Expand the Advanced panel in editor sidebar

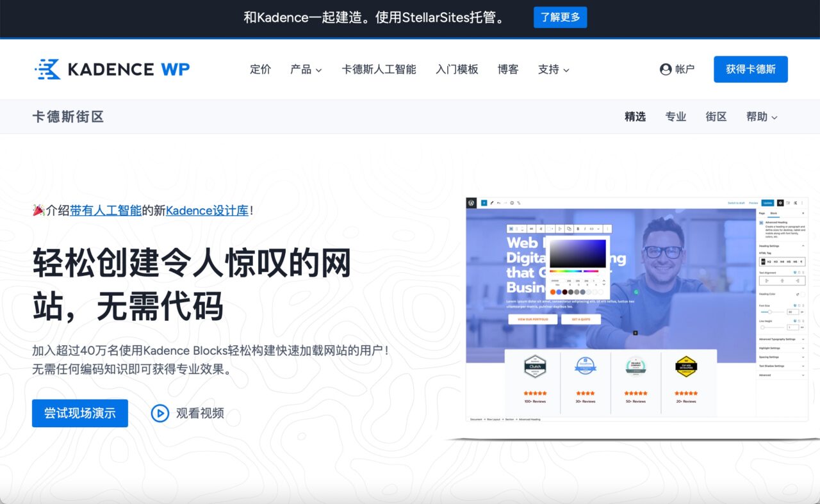[x=781, y=375]
